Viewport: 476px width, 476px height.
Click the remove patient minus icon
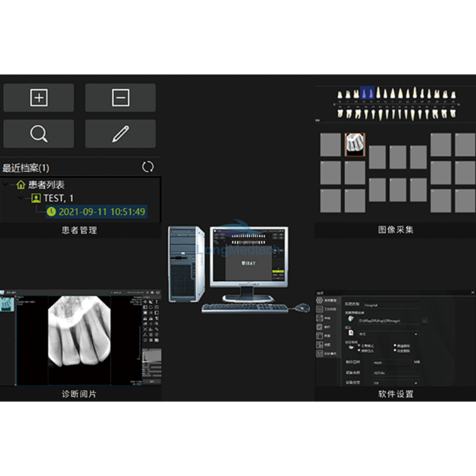(120, 98)
